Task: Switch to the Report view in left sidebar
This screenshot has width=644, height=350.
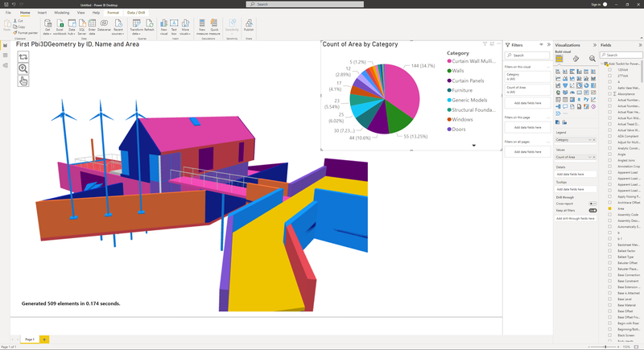Action: click(x=5, y=45)
